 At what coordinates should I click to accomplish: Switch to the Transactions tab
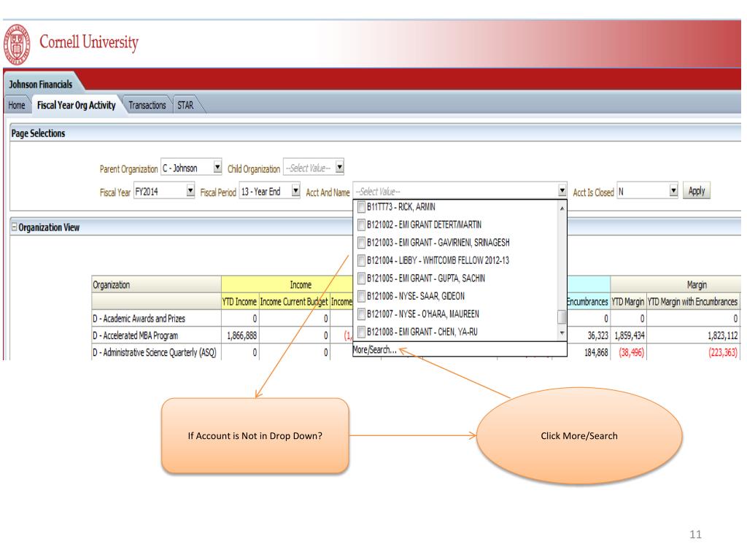pyautogui.click(x=147, y=105)
